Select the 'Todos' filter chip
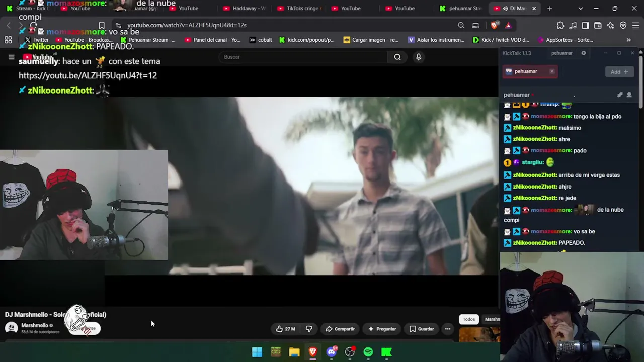Screen dimensions: 644x362 point(469,319)
